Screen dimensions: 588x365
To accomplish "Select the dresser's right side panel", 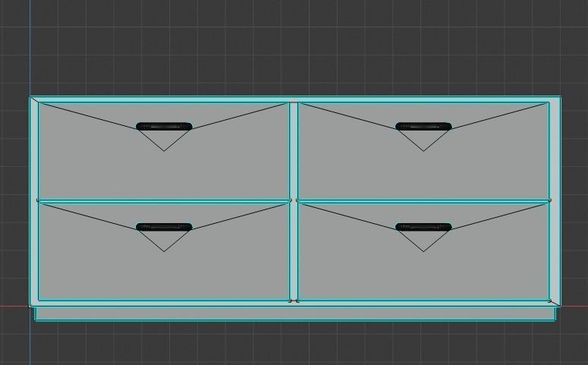I will pyautogui.click(x=555, y=201).
